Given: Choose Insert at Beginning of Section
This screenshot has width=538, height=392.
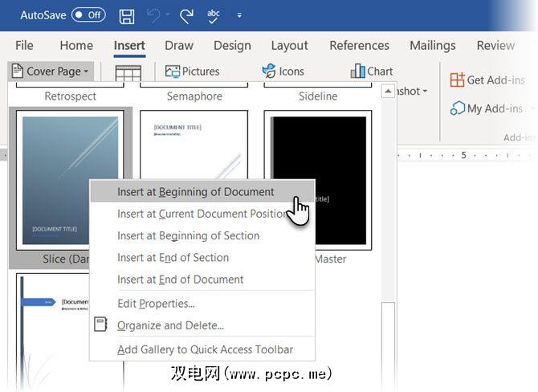Looking at the screenshot, I should tap(202, 236).
